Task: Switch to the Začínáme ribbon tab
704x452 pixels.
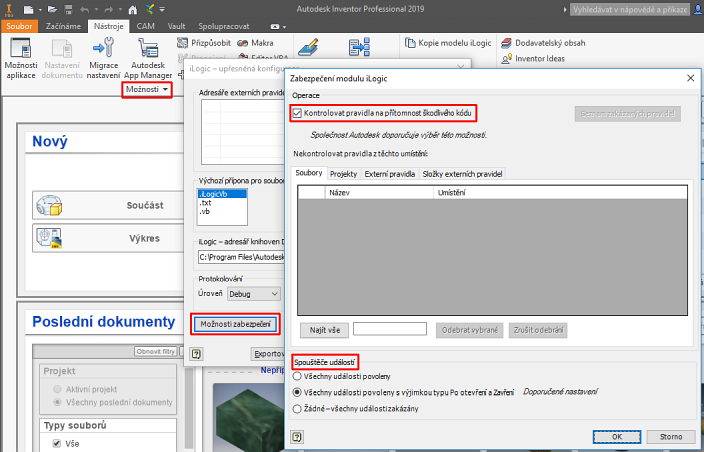Action: coord(63,26)
